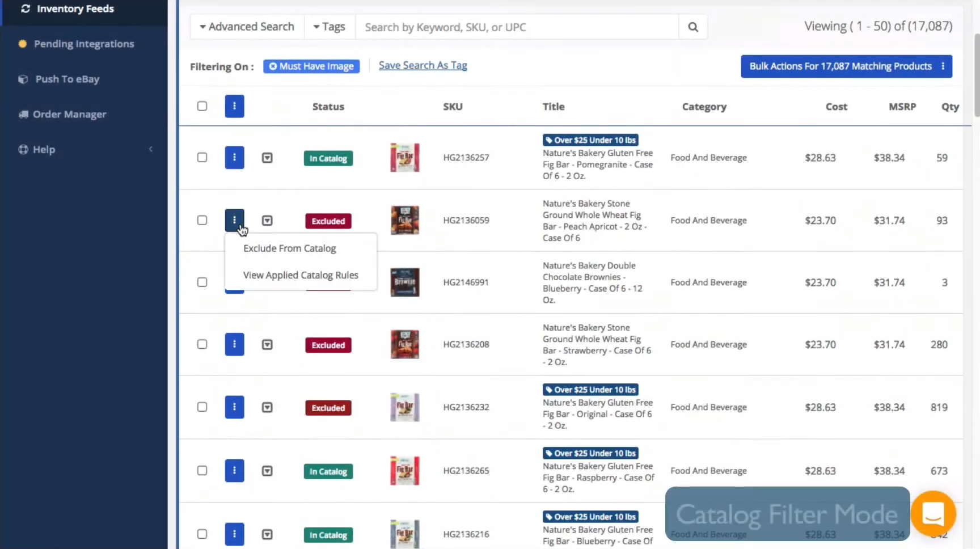This screenshot has height=549, width=980.
Task: Go to Push To eBay
Action: pyautogui.click(x=59, y=79)
